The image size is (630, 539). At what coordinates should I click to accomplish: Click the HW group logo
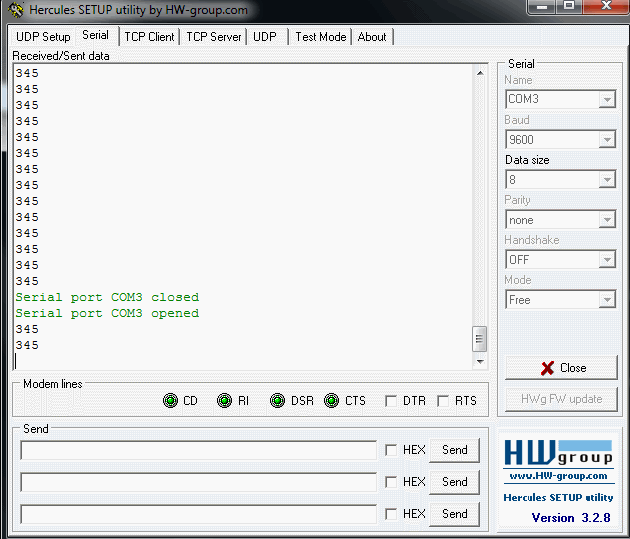pos(558,452)
